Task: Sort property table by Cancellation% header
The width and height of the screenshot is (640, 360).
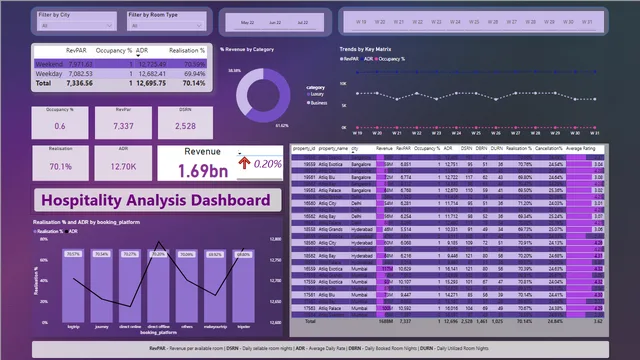Action: [549, 149]
